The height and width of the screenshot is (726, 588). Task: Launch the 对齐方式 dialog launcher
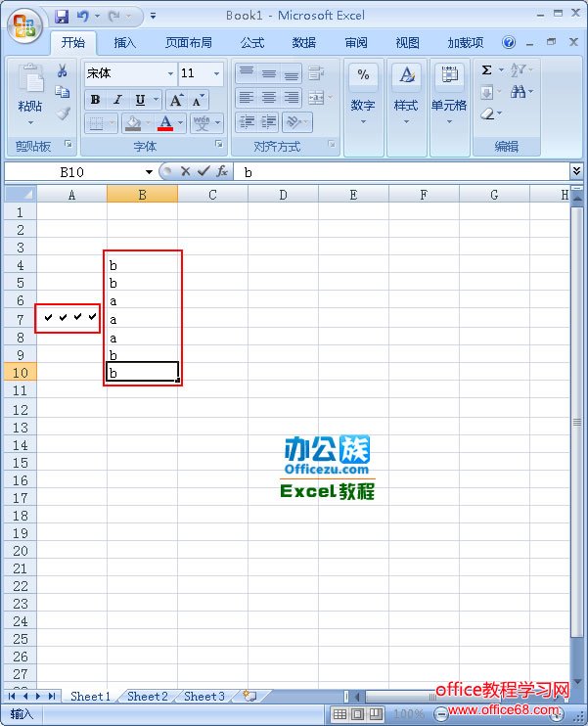(332, 145)
